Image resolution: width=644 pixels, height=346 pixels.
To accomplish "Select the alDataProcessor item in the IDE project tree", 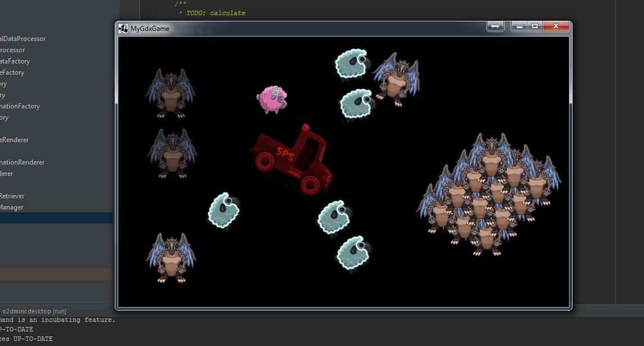I will click(x=23, y=39).
